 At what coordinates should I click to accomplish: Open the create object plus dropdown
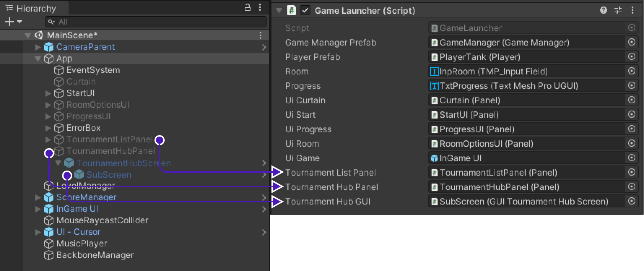point(13,22)
